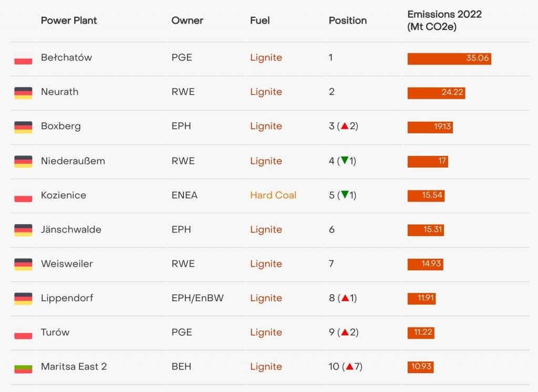Click the Poland flag next to Kozienice

(x=23, y=196)
